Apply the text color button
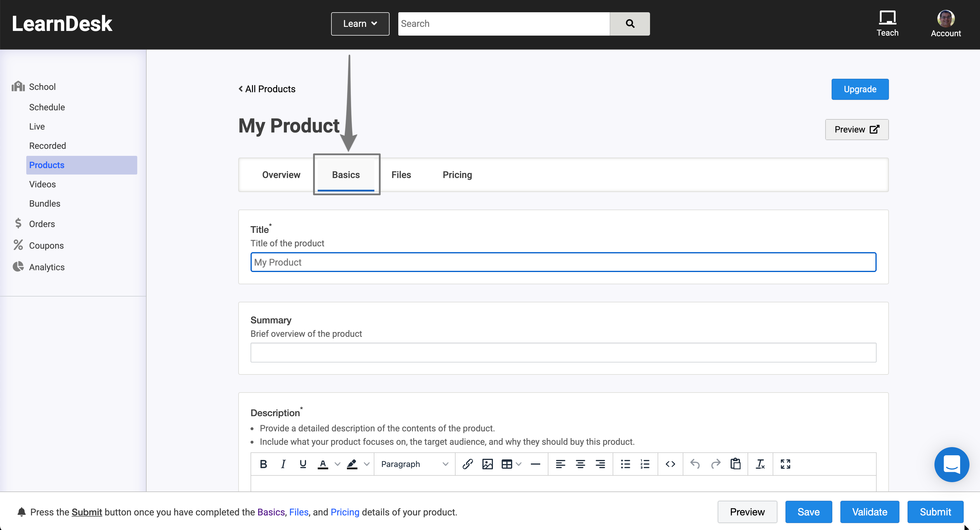980x530 pixels. point(323,464)
